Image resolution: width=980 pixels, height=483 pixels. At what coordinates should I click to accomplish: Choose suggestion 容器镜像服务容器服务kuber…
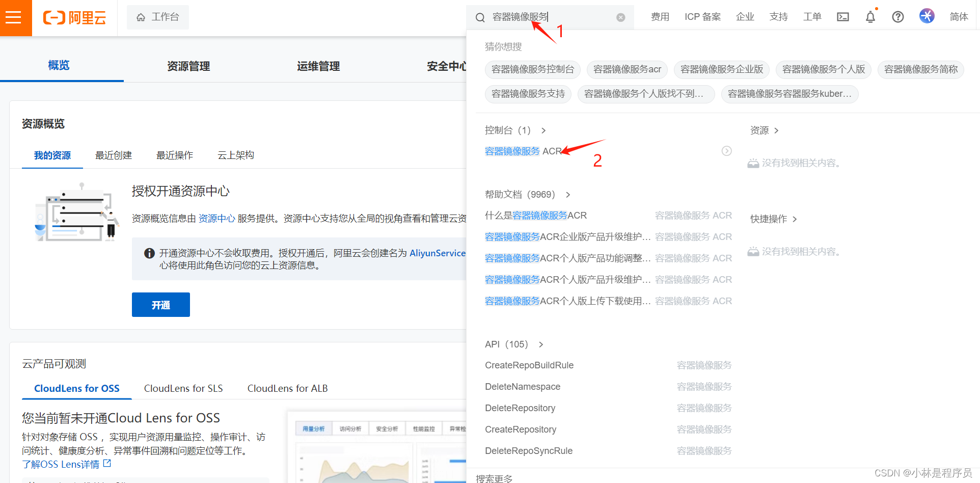pyautogui.click(x=790, y=94)
